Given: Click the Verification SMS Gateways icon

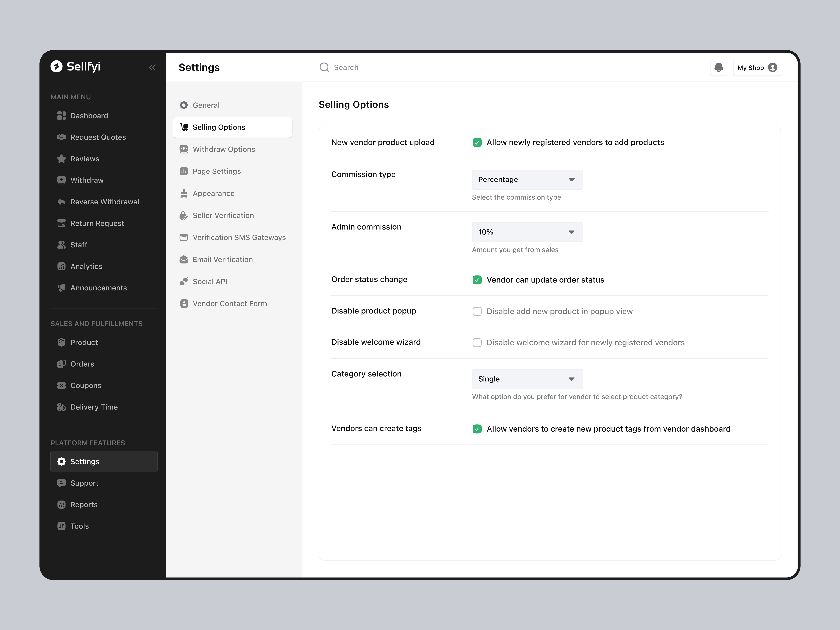Looking at the screenshot, I should (184, 237).
